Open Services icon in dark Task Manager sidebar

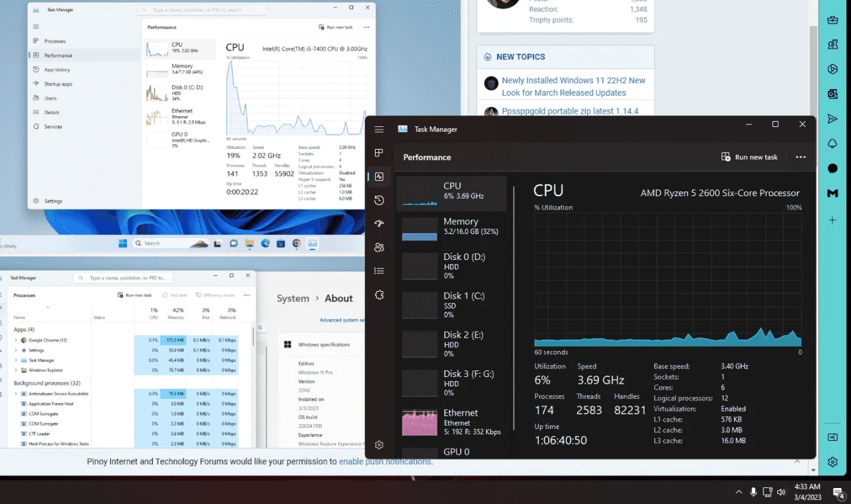tap(379, 295)
